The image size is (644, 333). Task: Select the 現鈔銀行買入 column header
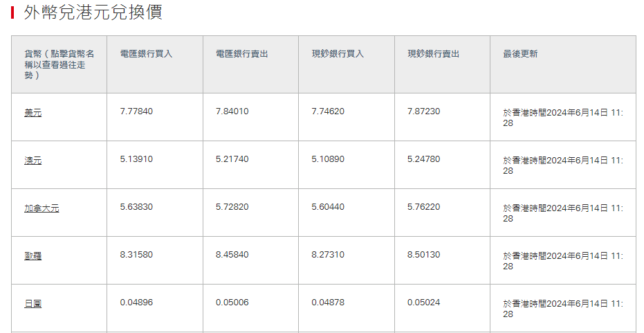pos(338,54)
